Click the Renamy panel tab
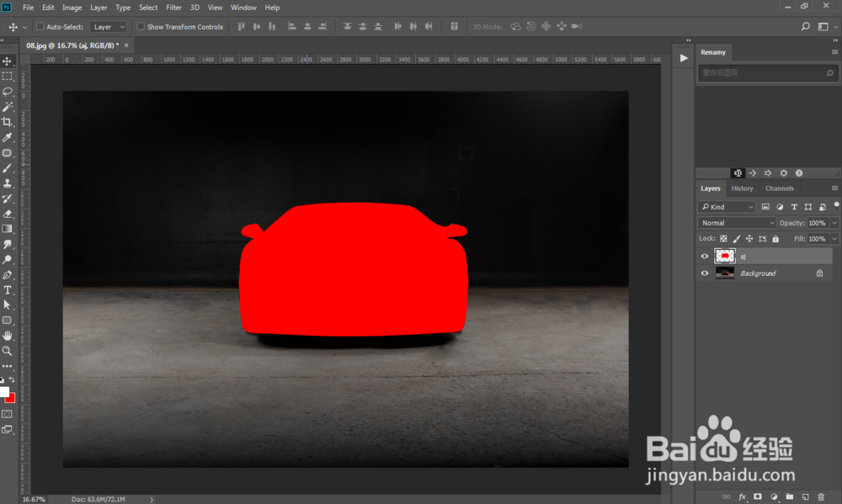This screenshot has height=504, width=842. click(713, 52)
